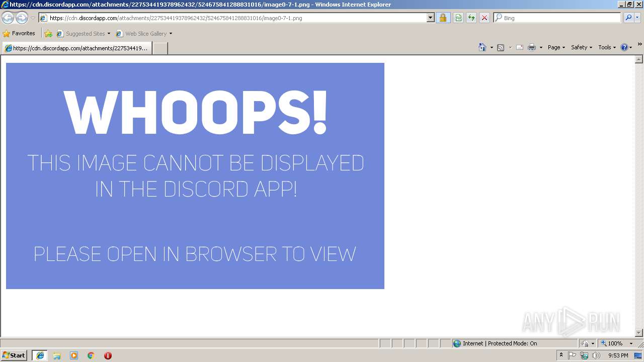
Task: Click the vertical scrollbar up arrow
Action: tap(639, 59)
